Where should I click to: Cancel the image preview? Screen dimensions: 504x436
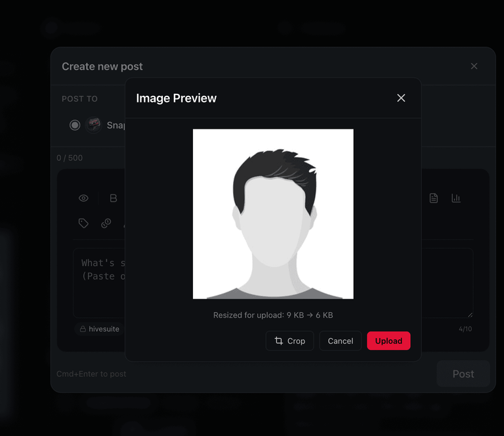click(x=340, y=341)
